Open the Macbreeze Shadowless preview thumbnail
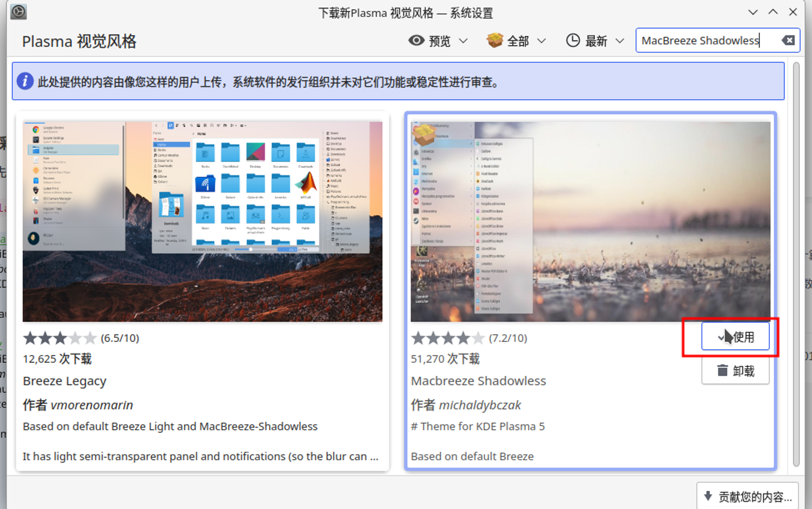 point(590,221)
